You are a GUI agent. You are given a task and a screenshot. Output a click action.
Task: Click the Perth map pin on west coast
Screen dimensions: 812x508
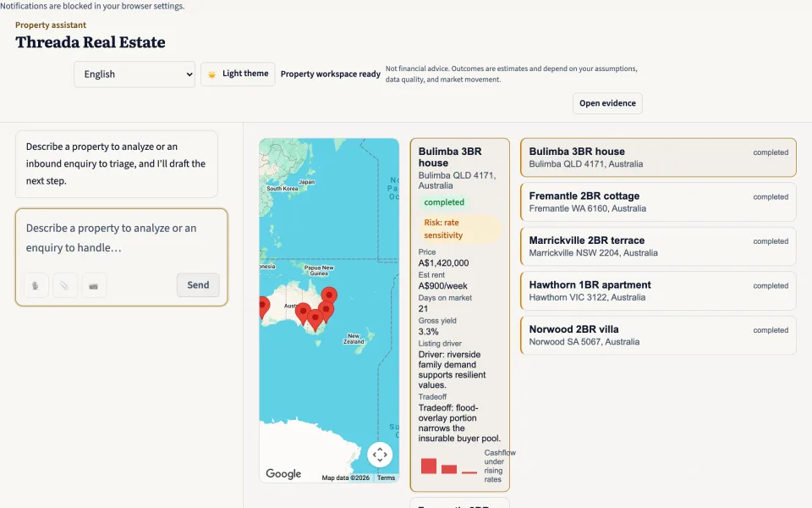click(263, 306)
